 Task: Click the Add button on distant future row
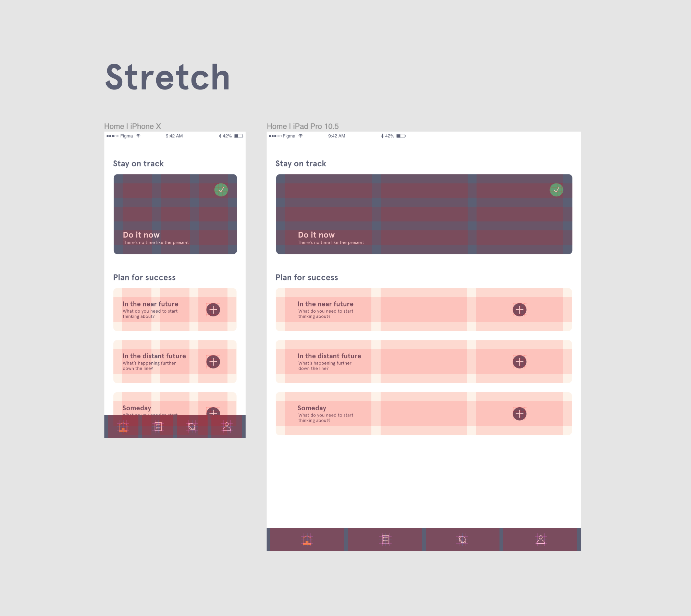click(x=212, y=362)
